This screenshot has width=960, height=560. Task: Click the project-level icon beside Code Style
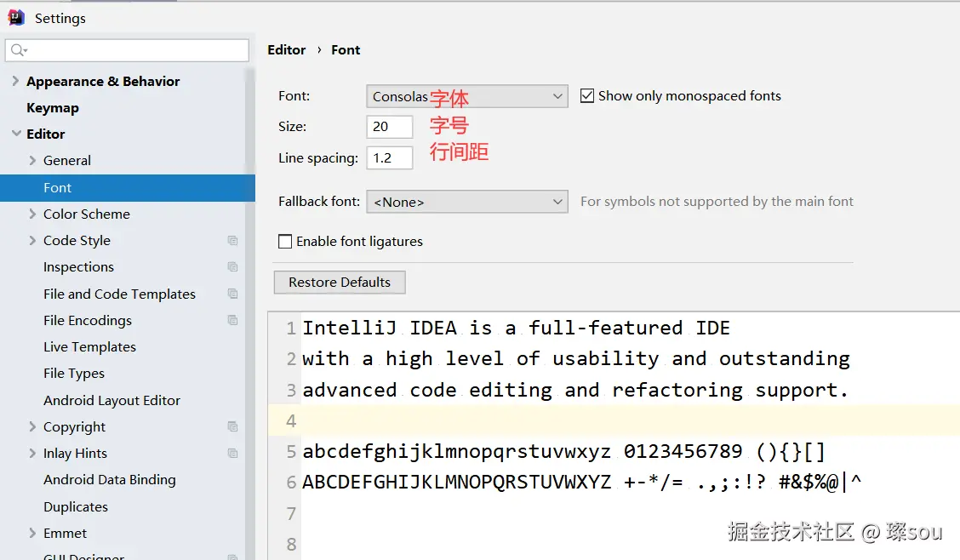coord(232,241)
